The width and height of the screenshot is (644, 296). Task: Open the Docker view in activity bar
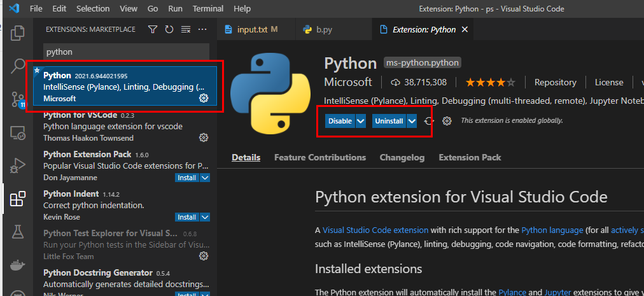coord(18,265)
